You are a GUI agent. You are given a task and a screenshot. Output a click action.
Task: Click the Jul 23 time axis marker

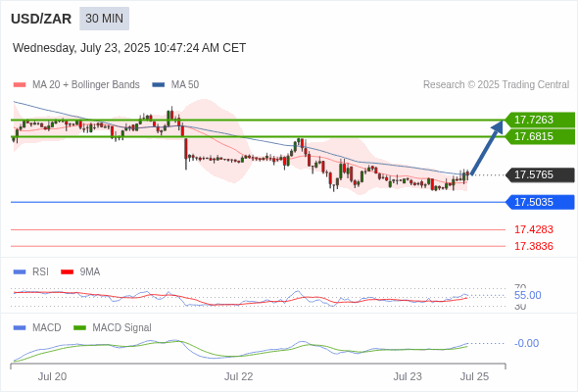point(408,376)
